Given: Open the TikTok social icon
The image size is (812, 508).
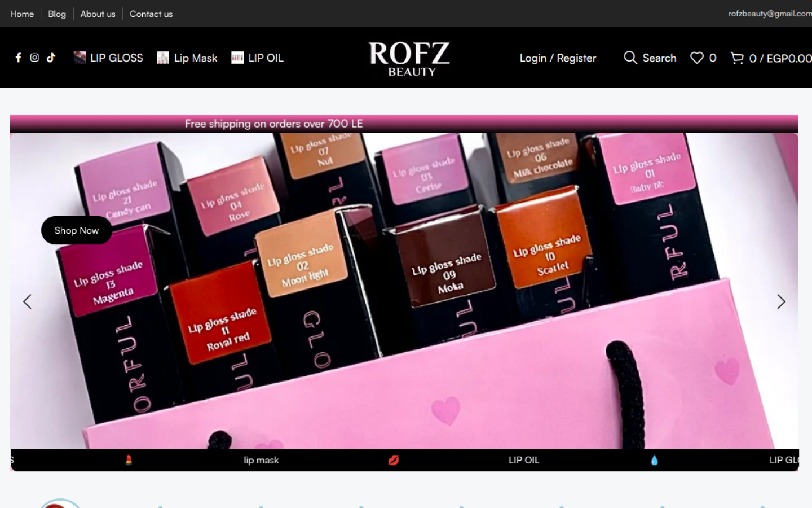Looking at the screenshot, I should 51,58.
